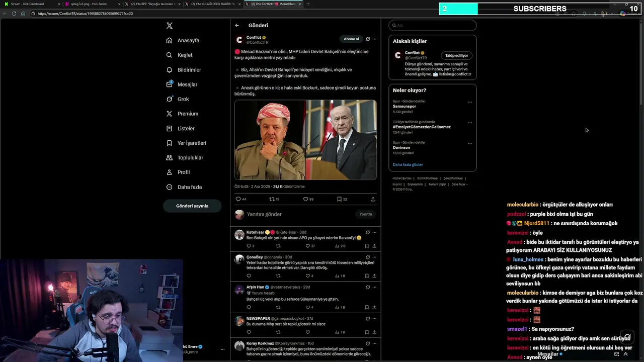
Task: Open #EmniyetGörmezdenGelinemez trend
Action: pyautogui.click(x=422, y=127)
